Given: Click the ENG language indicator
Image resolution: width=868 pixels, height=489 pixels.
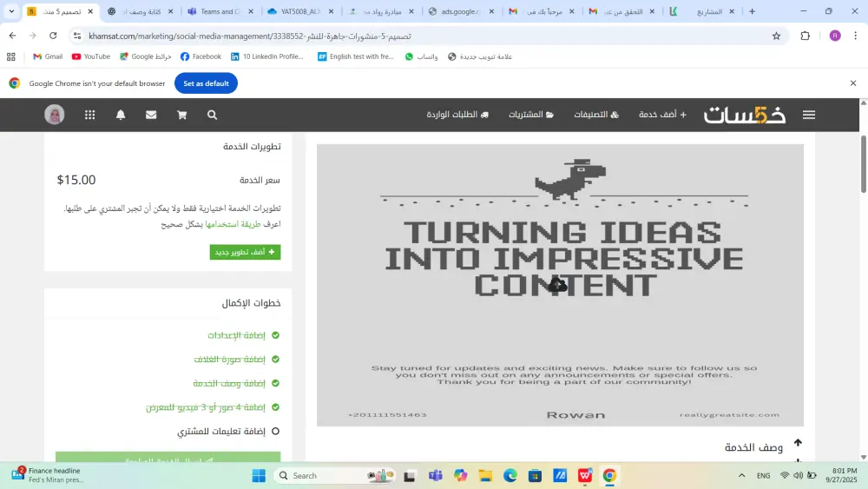Looking at the screenshot, I should click(763, 476).
